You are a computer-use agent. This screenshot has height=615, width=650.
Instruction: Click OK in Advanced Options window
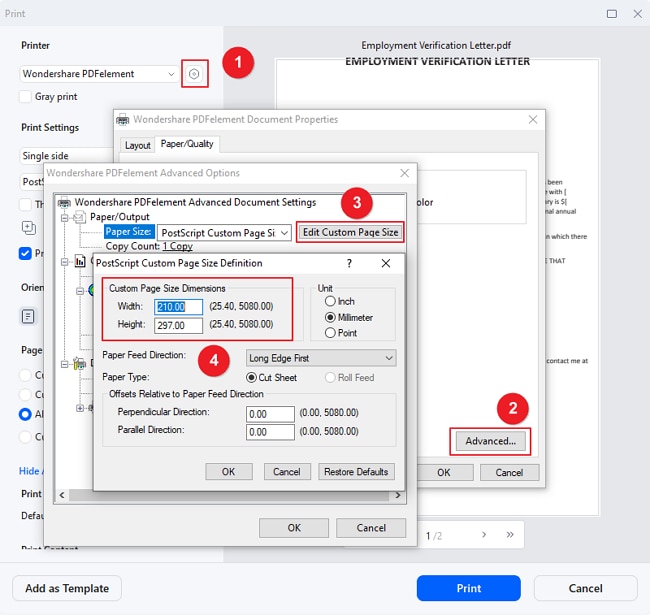pos(294,528)
